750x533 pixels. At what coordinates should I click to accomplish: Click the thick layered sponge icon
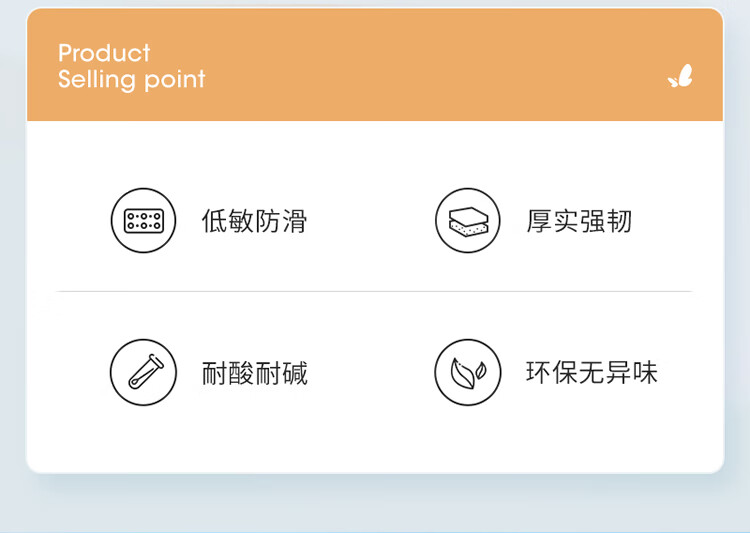coord(468,221)
